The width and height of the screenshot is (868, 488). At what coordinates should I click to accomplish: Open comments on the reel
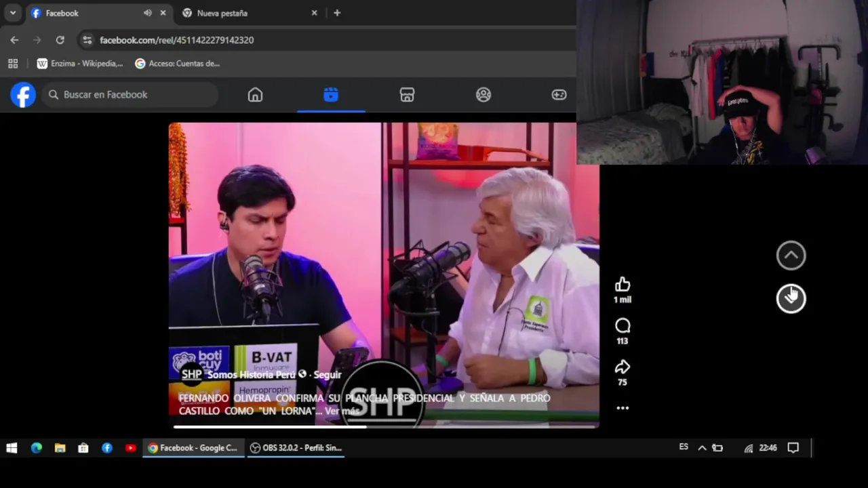coord(623,326)
